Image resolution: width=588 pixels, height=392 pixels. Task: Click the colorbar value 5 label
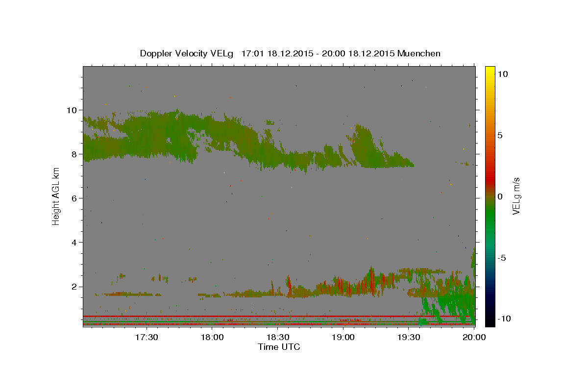(x=500, y=135)
